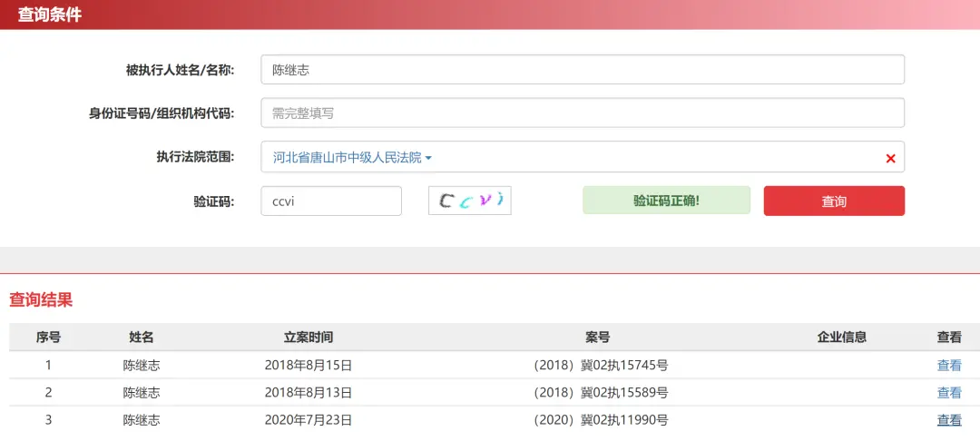Image resolution: width=980 pixels, height=441 pixels.
Task: Click the 立案时间 column header
Action: 309,338
